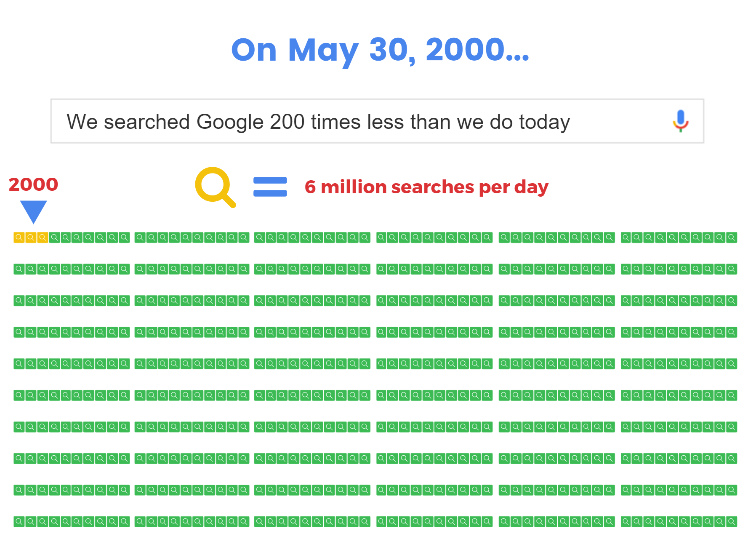The width and height of the screenshot is (756, 542).
Task: Click the bottom-left green search icon
Action: tap(19, 521)
